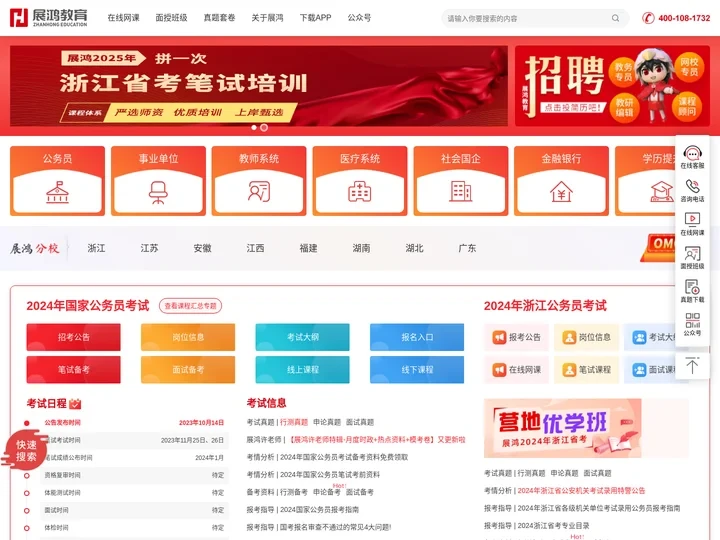Click the 真题下载 sidebar icon
The height and width of the screenshot is (540, 720).
coord(692,287)
